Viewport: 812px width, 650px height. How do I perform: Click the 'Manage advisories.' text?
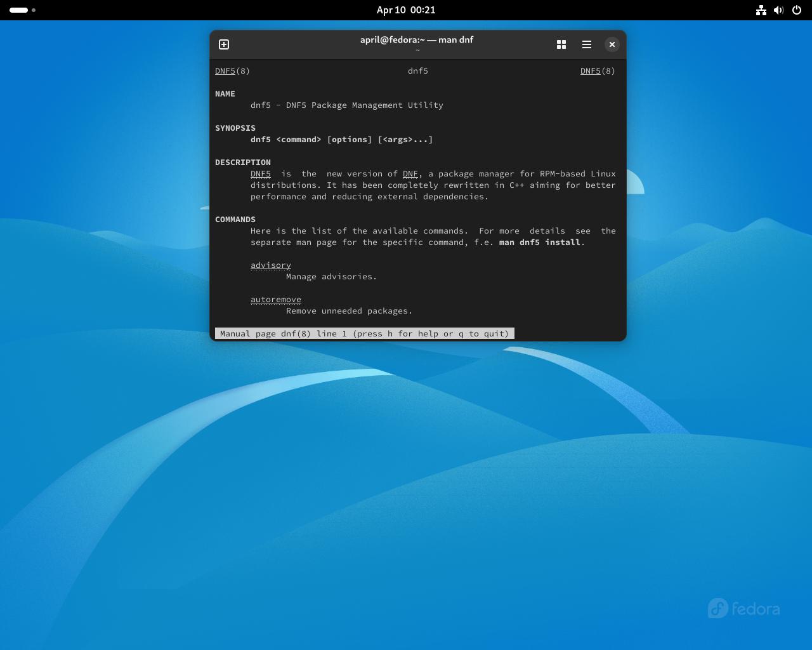point(332,277)
